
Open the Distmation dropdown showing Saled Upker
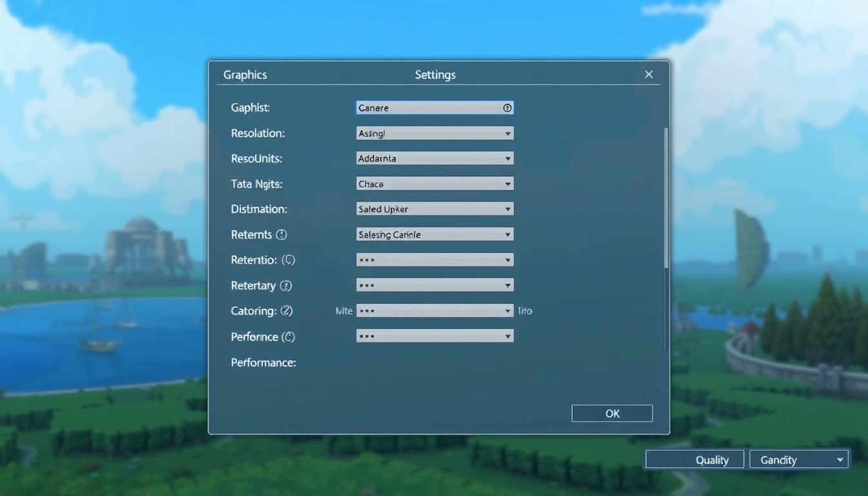coord(434,209)
